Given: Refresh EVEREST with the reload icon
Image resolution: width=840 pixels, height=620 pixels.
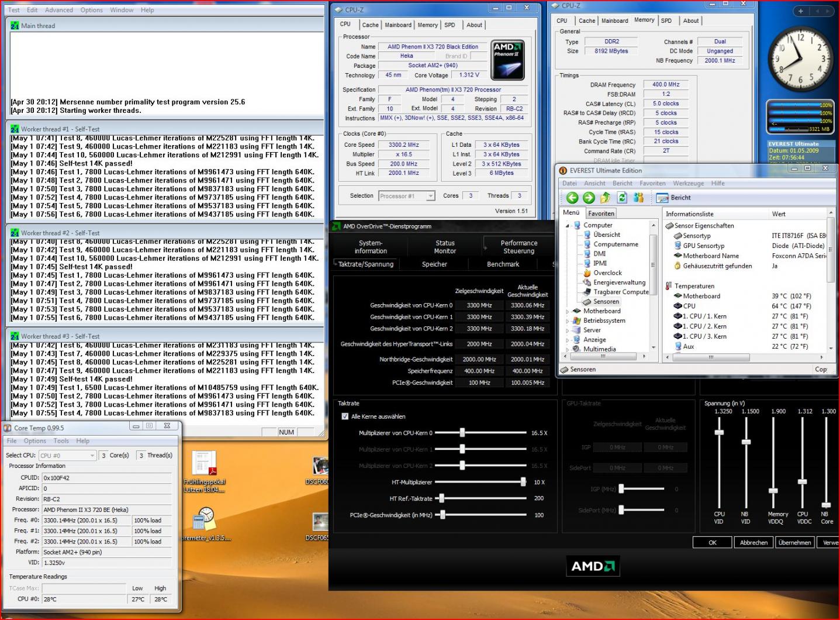Looking at the screenshot, I should 622,198.
